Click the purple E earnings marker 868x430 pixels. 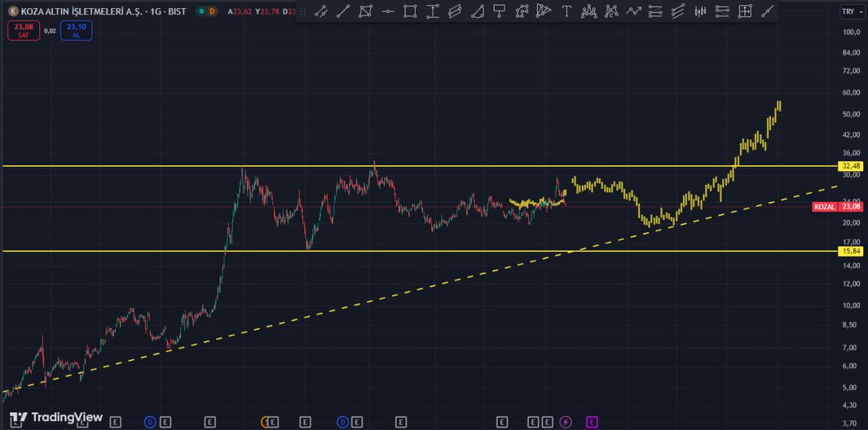click(x=592, y=421)
